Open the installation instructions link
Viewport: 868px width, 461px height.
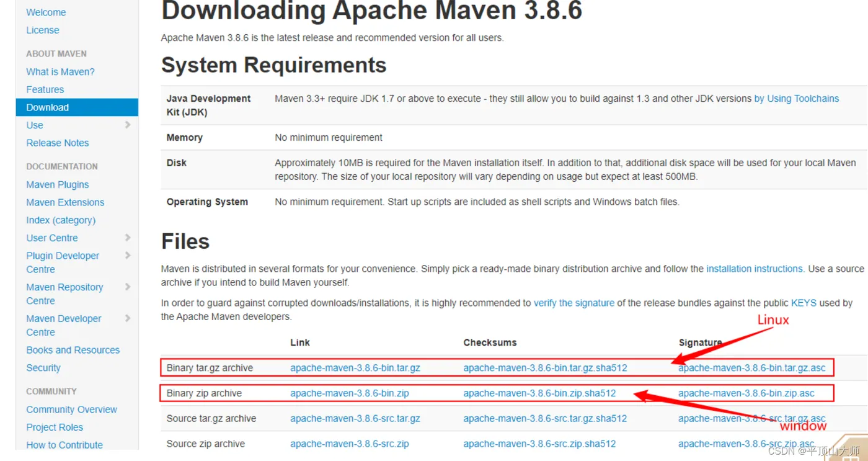pos(755,269)
